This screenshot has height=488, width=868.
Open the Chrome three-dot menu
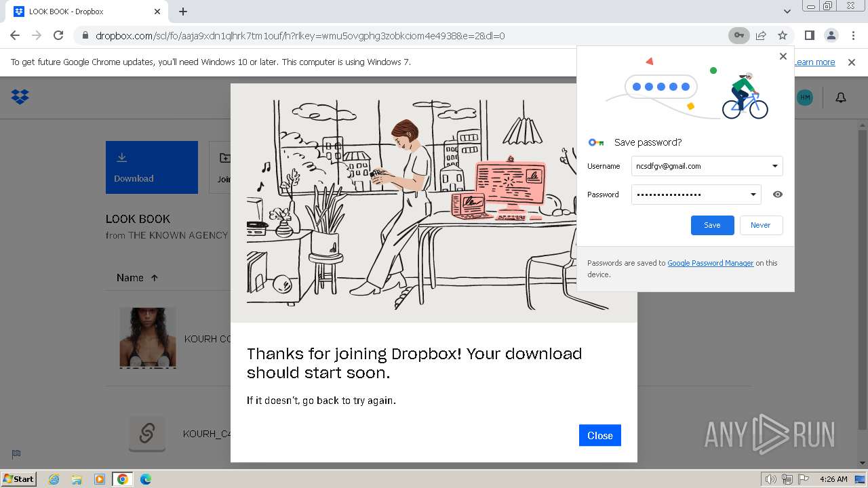[x=852, y=35]
